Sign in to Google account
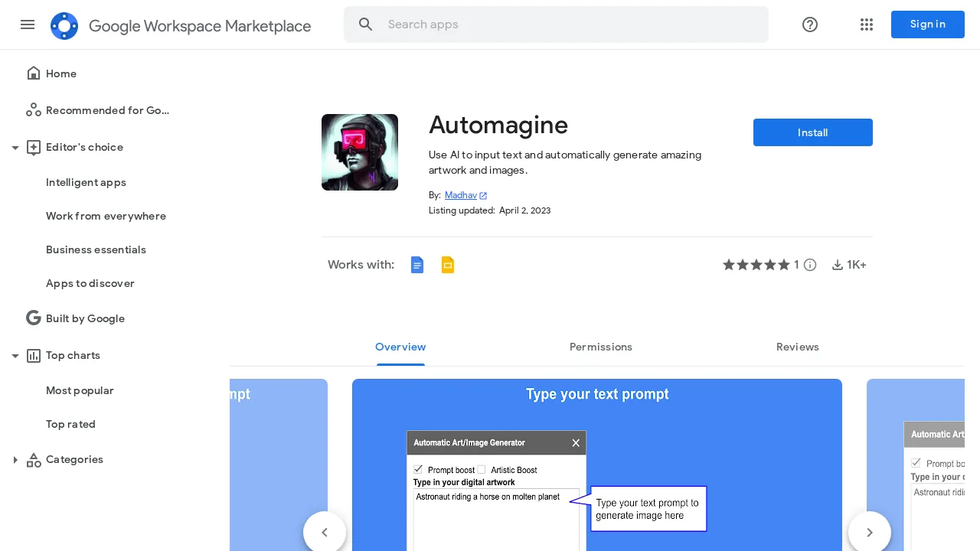This screenshot has width=980, height=551. tap(928, 24)
